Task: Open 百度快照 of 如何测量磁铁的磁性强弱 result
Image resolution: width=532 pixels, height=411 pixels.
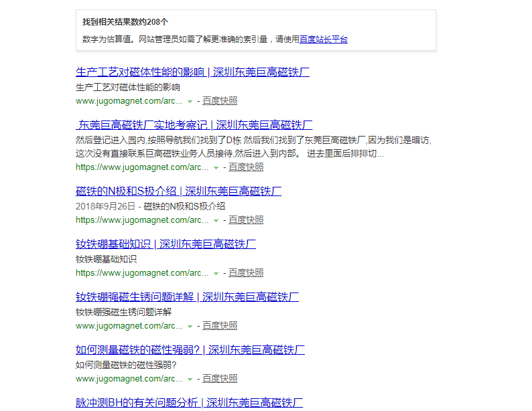Action: tap(220, 379)
